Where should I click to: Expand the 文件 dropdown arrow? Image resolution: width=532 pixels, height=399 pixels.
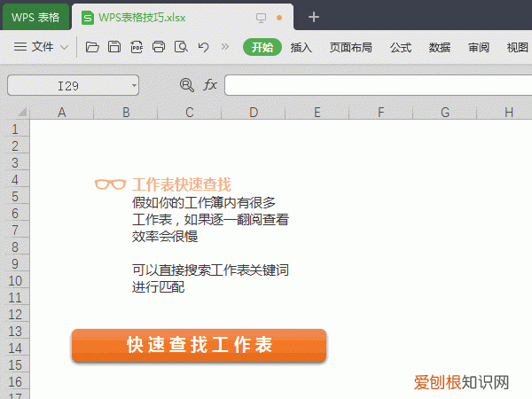pyautogui.click(x=64, y=47)
